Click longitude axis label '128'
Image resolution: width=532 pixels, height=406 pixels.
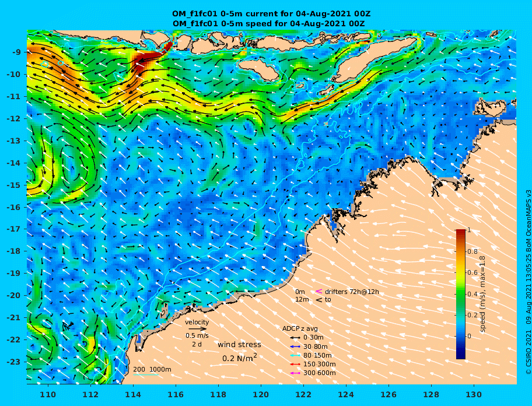click(x=431, y=394)
